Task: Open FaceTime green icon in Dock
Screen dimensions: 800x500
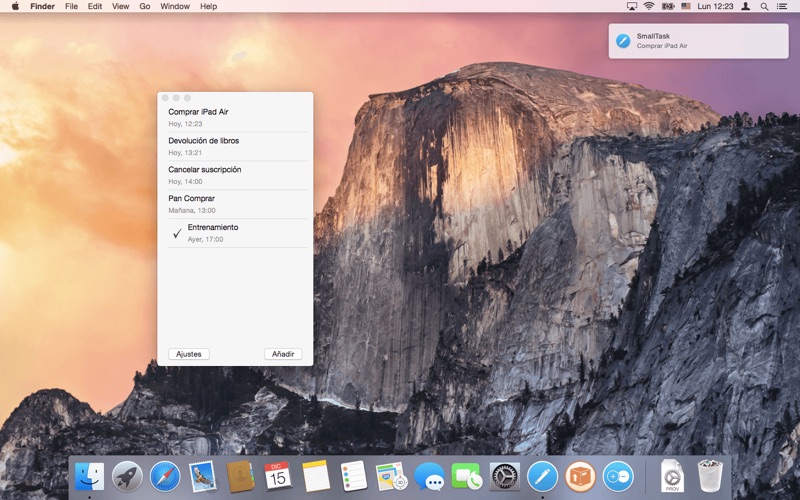Action: tap(466, 477)
